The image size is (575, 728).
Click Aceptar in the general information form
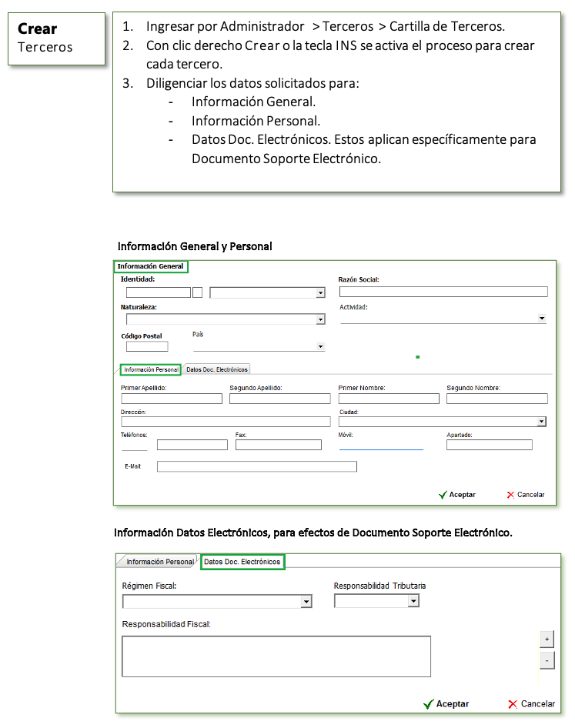pyautogui.click(x=457, y=495)
